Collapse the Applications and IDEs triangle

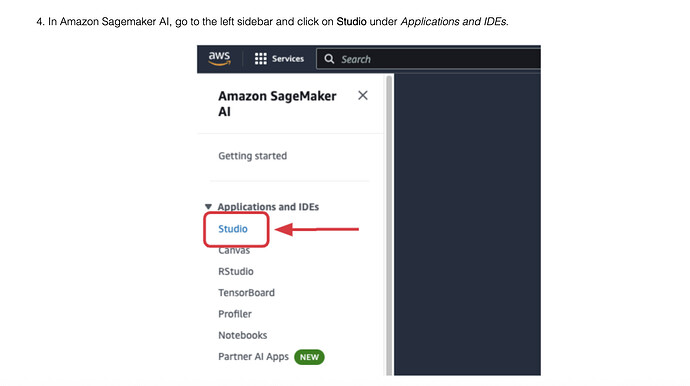pos(209,206)
